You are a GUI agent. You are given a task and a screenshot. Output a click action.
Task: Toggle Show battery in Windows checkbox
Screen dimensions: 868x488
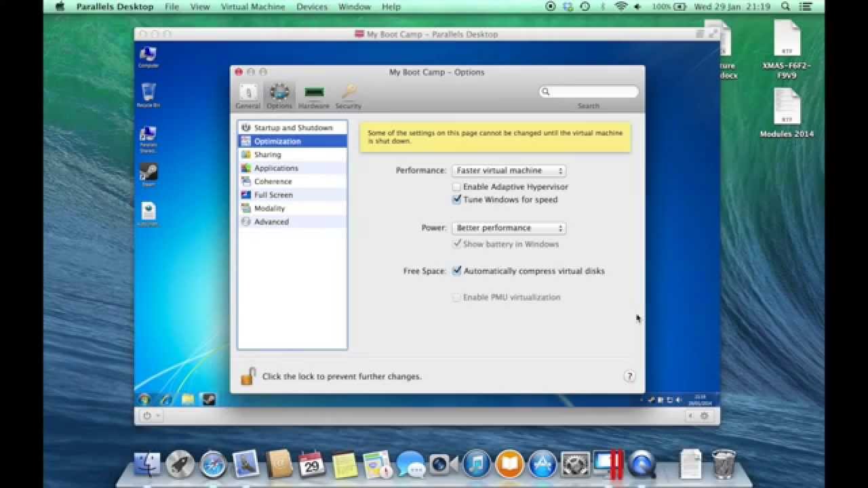(456, 243)
